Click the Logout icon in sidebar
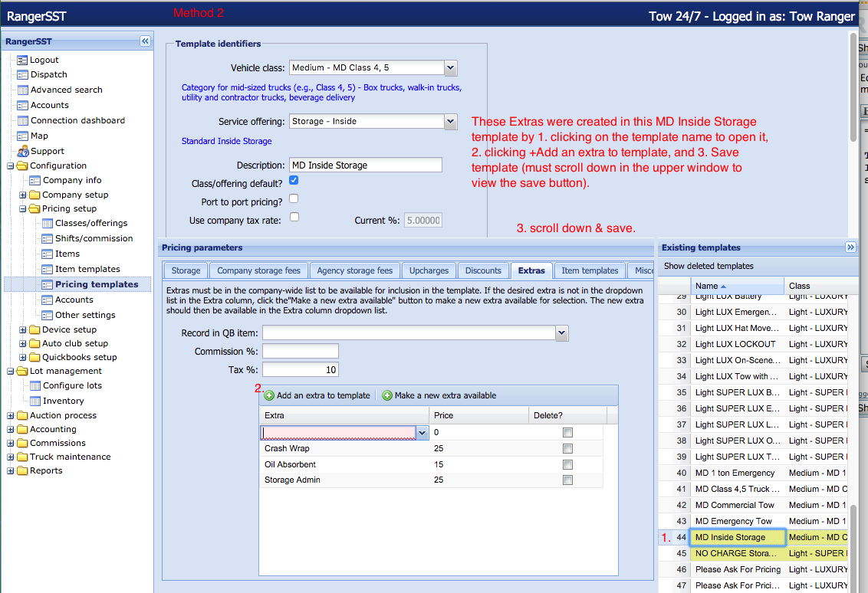This screenshot has height=593, width=868. [x=22, y=60]
